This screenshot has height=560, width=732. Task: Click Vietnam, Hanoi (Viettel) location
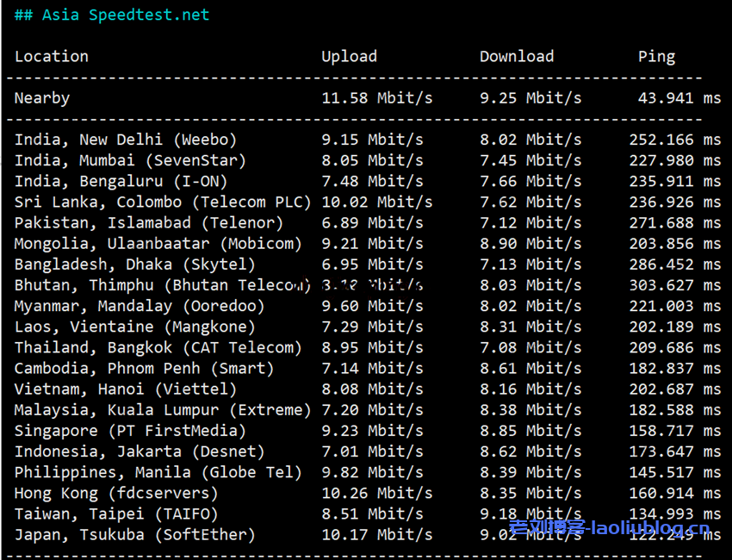click(x=126, y=389)
